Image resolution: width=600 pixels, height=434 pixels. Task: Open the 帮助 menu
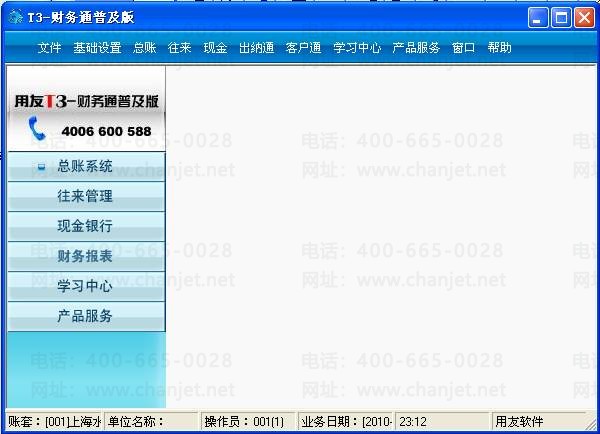[x=499, y=48]
